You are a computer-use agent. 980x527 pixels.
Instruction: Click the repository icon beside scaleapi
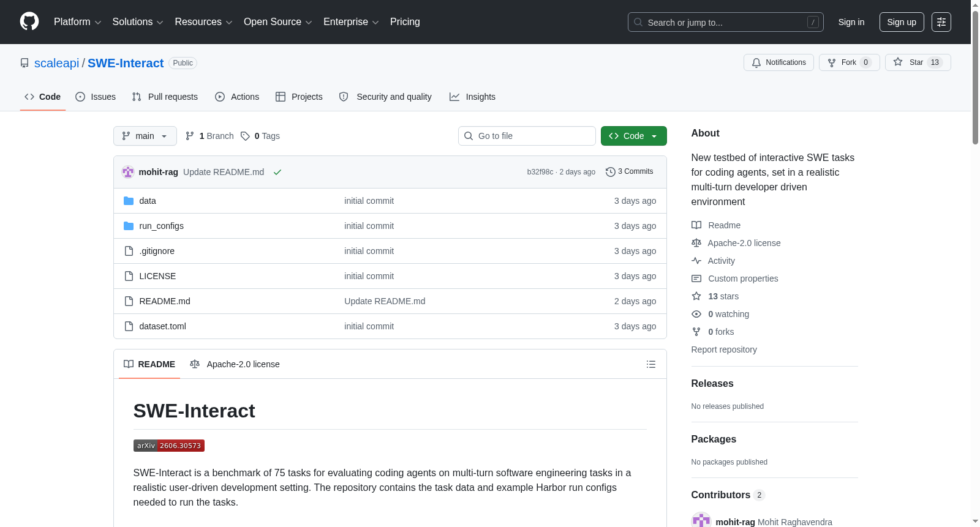[24, 63]
